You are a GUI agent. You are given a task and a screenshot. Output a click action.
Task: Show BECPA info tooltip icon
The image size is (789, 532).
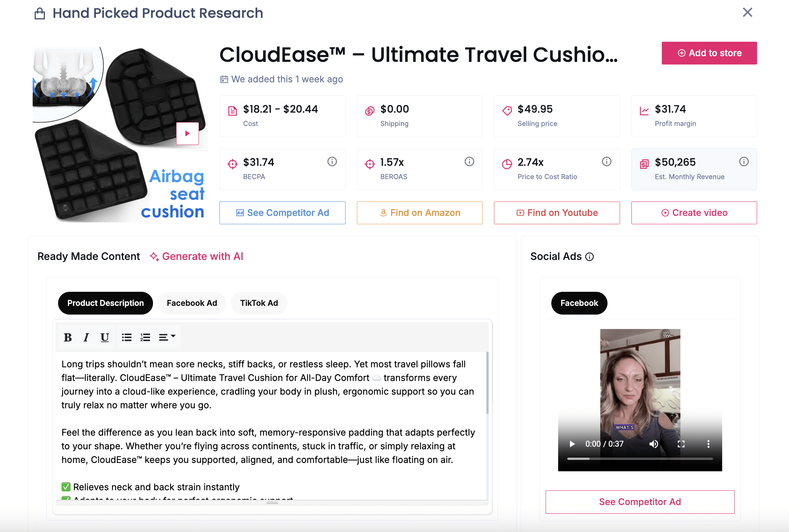click(x=332, y=162)
